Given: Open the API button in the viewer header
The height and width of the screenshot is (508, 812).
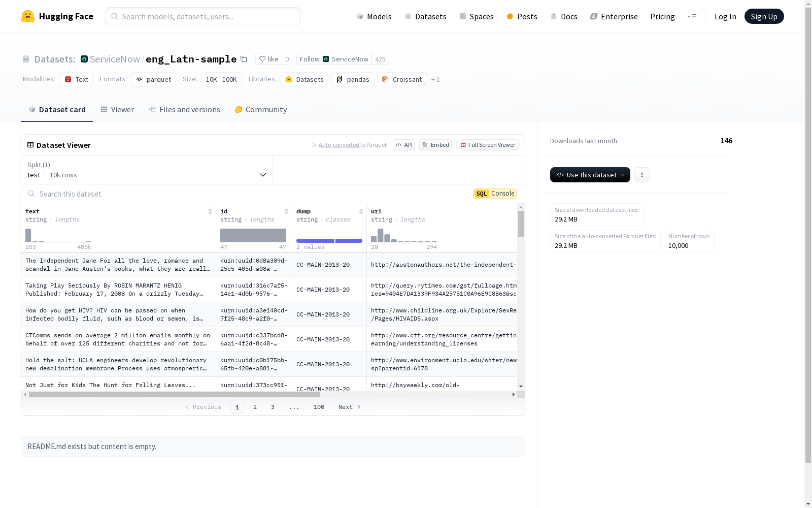Looking at the screenshot, I should tap(404, 145).
